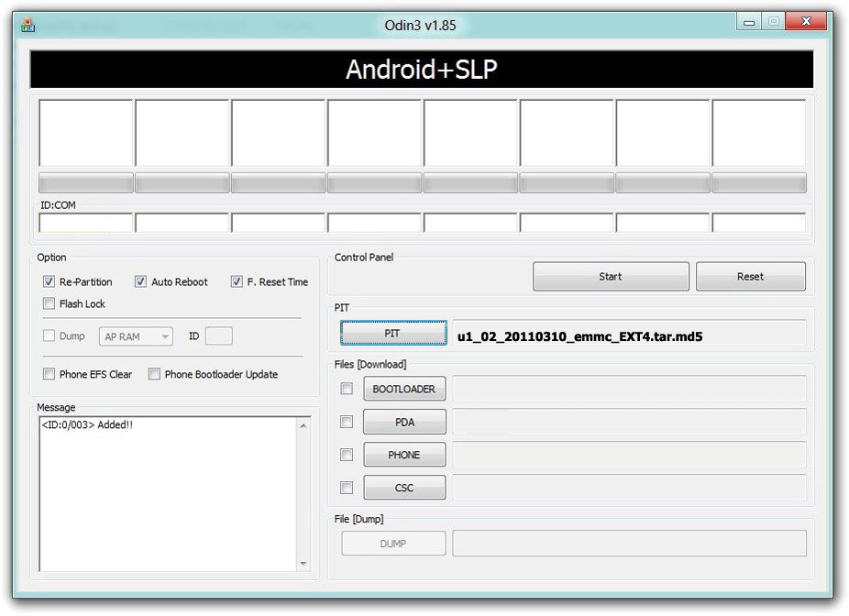849x616 pixels.
Task: Click the CSC file button
Action: pyautogui.click(x=404, y=488)
